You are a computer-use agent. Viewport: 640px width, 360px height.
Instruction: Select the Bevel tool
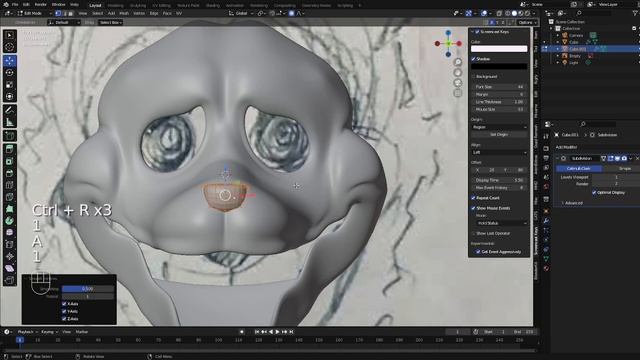[9, 173]
